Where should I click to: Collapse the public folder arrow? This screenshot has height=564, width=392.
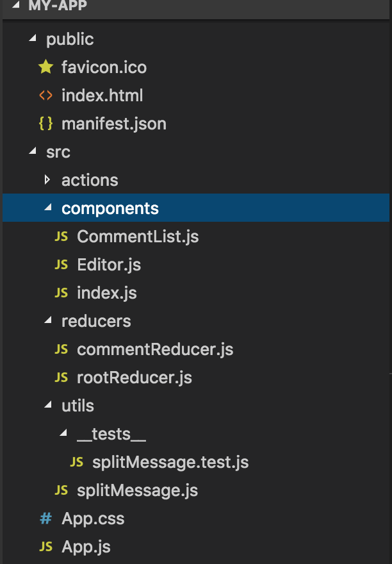pos(32,39)
